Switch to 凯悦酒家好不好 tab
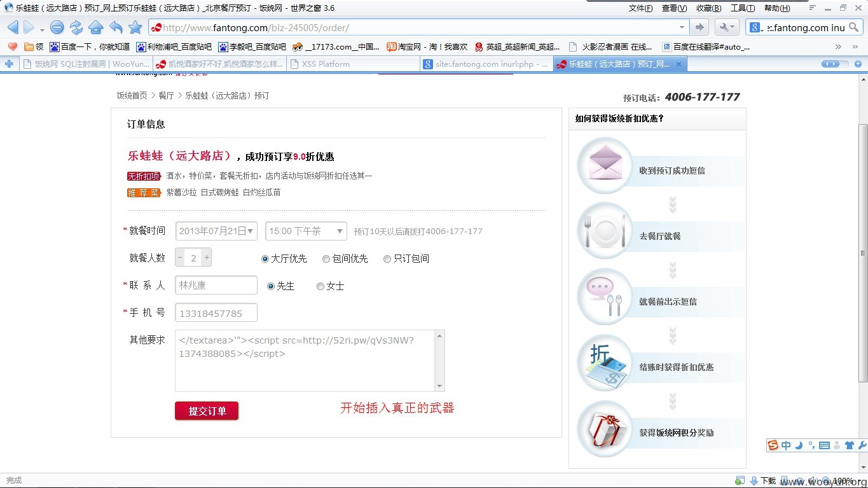Viewport: 868px width, 488px height. (219, 64)
